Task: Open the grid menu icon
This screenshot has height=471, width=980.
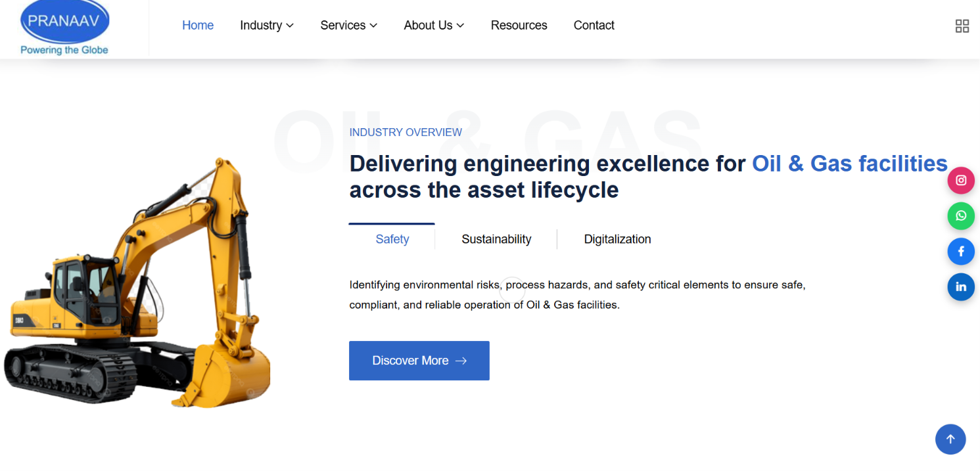Action: coord(962,26)
